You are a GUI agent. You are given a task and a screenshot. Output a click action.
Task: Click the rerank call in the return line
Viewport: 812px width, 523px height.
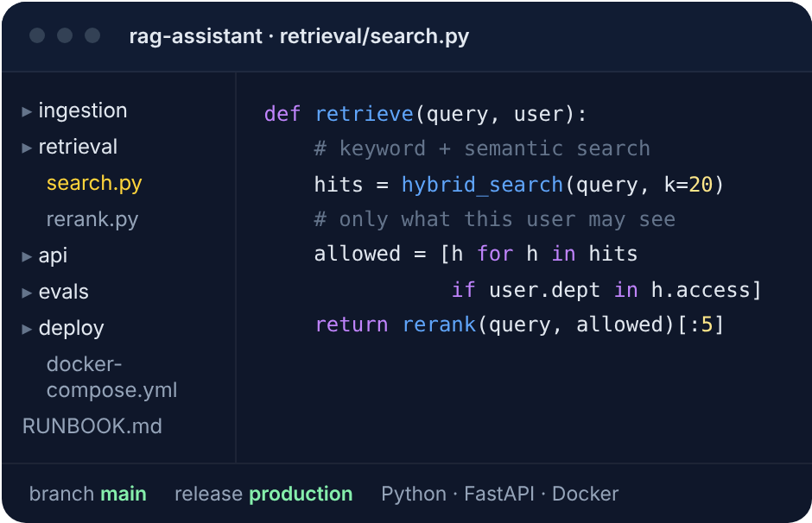click(x=439, y=325)
